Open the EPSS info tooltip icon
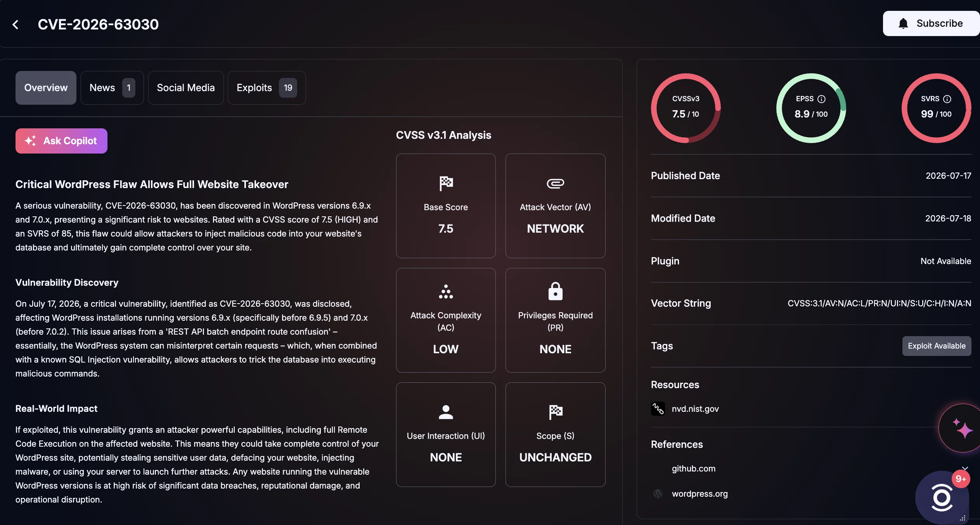 click(821, 99)
